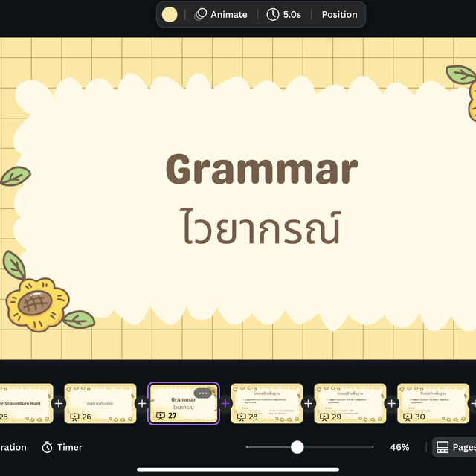Add page between slides 29 and 30
Screen dimensions: 476x476
point(392,403)
